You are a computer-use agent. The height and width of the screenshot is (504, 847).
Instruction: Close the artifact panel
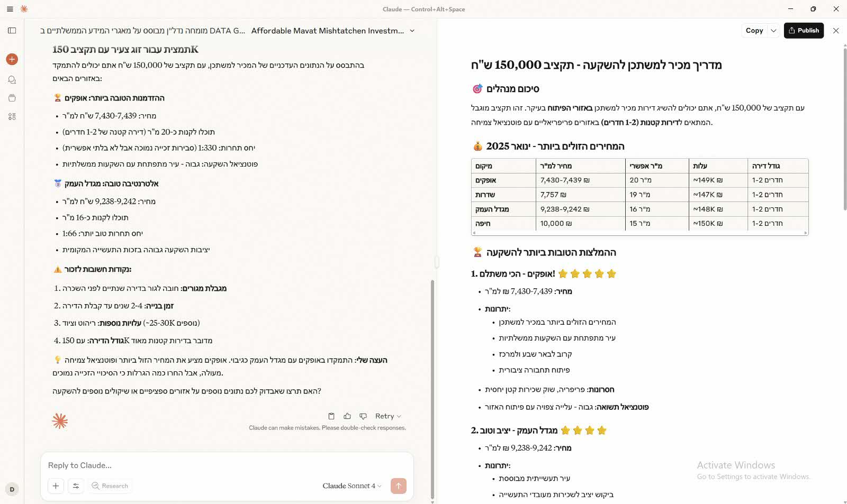836,31
